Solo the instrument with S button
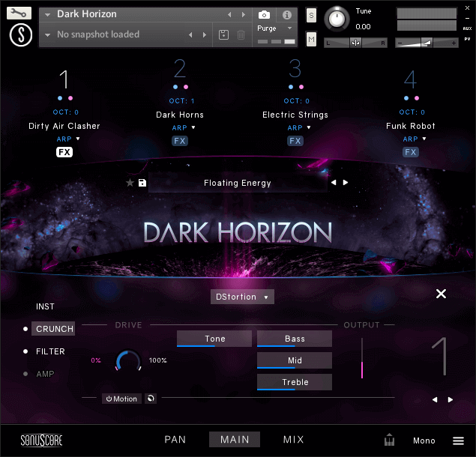The width and height of the screenshot is (476, 457). point(311,15)
